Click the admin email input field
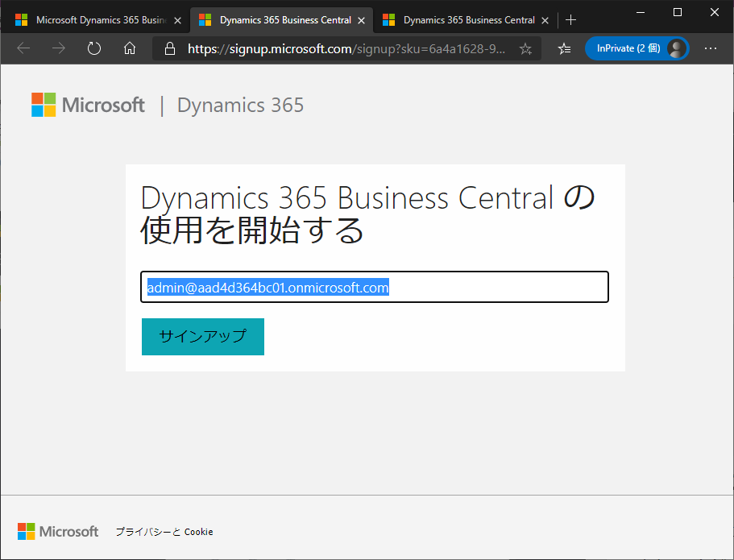The height and width of the screenshot is (560, 734). pos(375,287)
